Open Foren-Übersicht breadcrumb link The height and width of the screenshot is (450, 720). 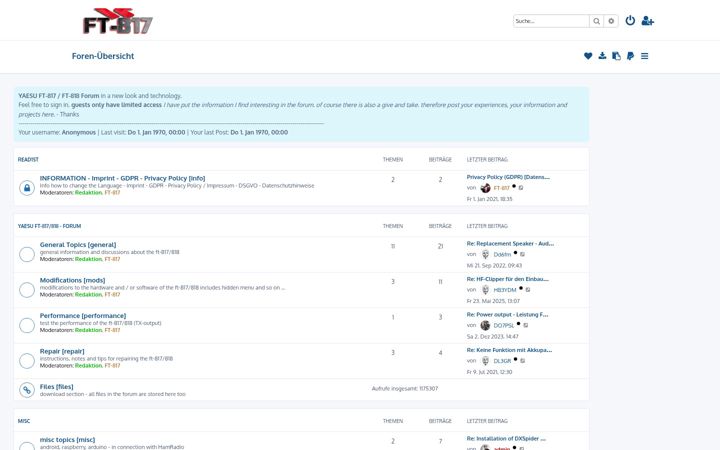tap(103, 56)
